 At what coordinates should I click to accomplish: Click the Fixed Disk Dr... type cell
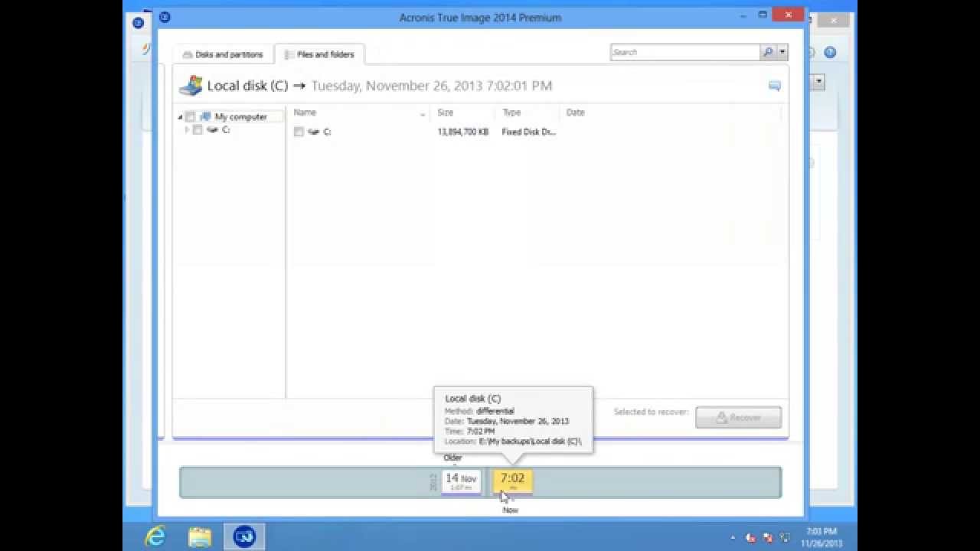coord(528,132)
